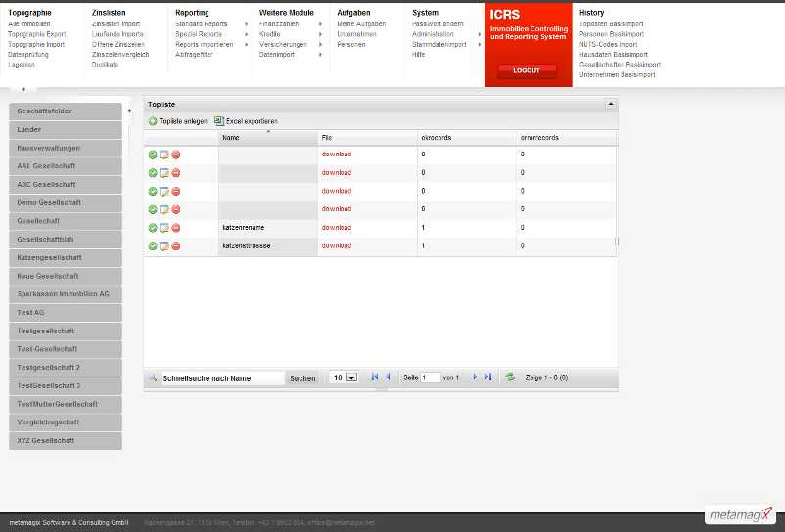
Task: Sort the table by the errorrecords column
Action: point(566,138)
